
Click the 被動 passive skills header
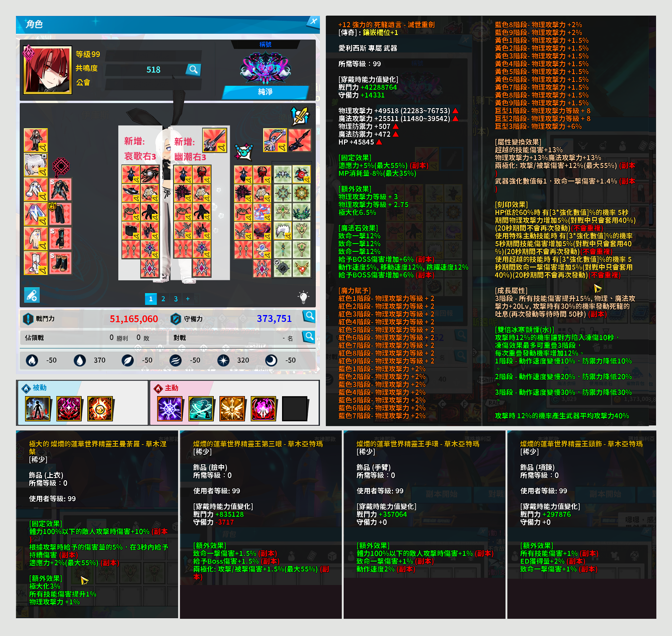(39, 388)
